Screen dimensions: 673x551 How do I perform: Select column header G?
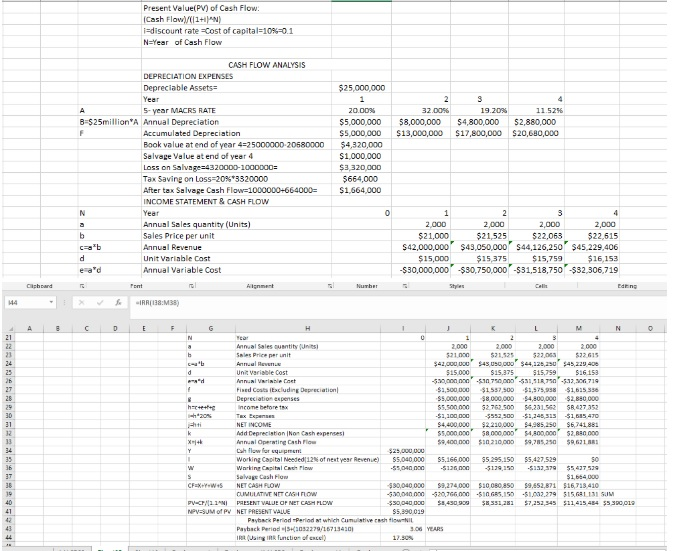210,329
